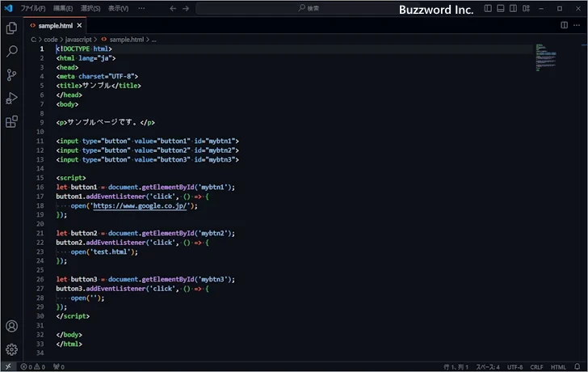The width and height of the screenshot is (588, 372).
Task: Click the minimap code overview
Action: [546, 57]
